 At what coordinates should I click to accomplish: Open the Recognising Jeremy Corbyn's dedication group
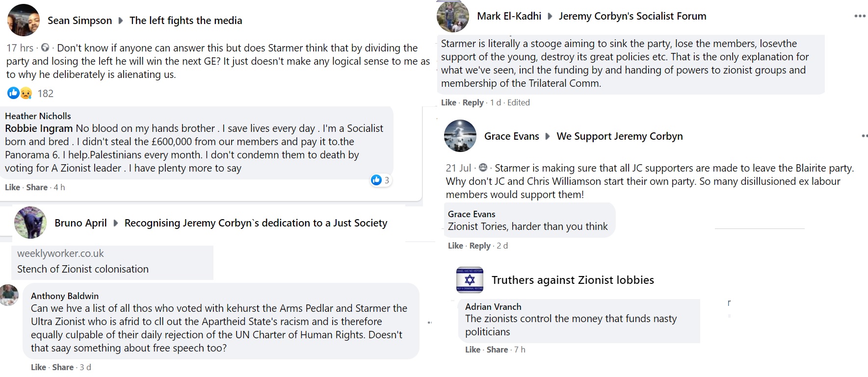point(256,223)
